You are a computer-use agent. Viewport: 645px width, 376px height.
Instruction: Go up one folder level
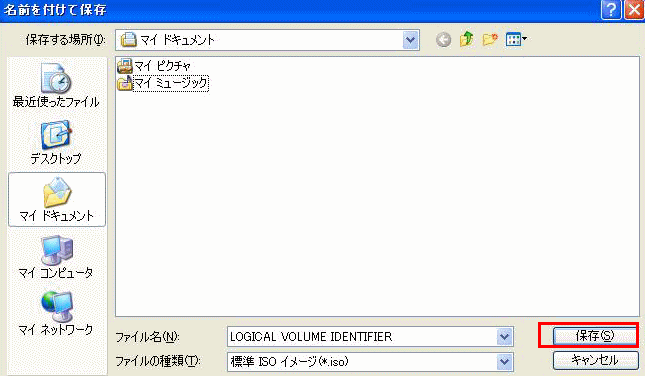466,39
